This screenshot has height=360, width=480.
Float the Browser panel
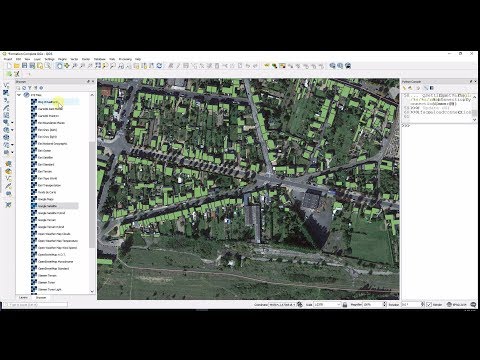point(88,82)
